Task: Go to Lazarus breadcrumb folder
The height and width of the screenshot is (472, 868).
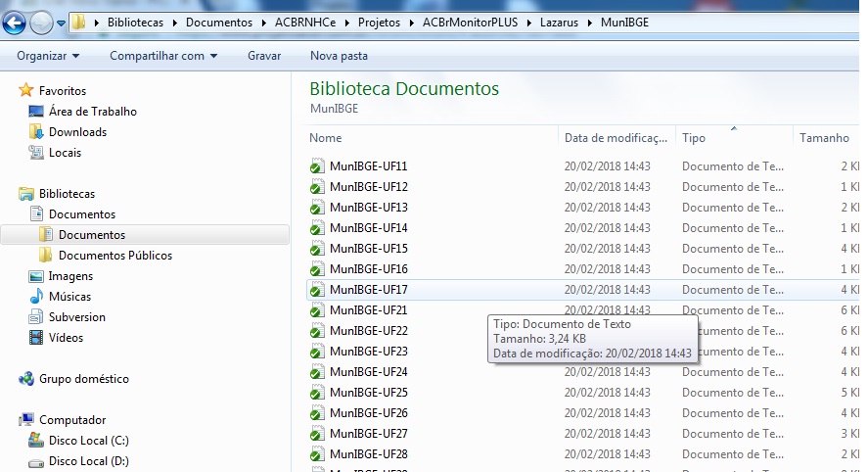Action: coord(559,23)
